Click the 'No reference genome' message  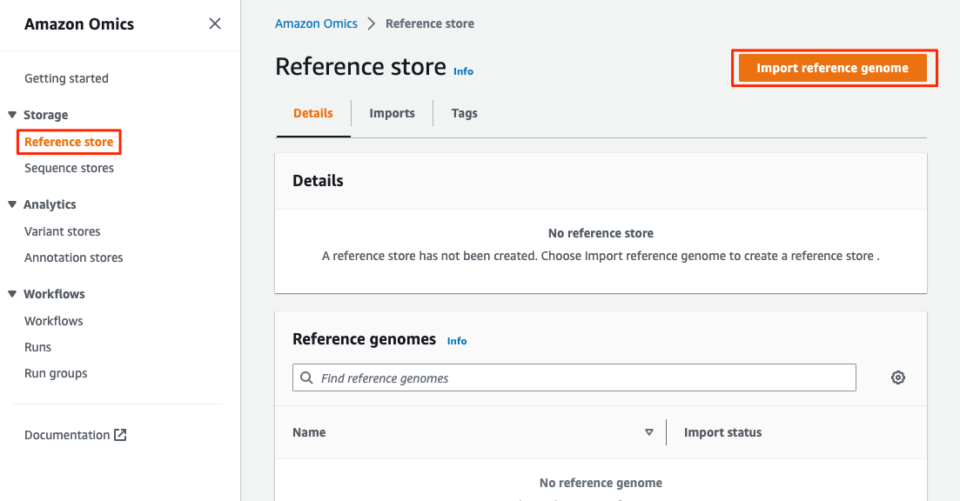(601, 483)
